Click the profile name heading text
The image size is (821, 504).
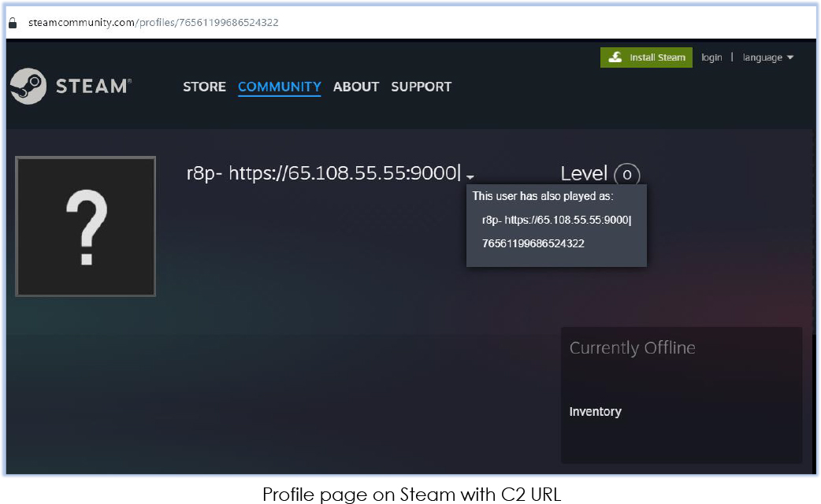pyautogui.click(x=324, y=172)
